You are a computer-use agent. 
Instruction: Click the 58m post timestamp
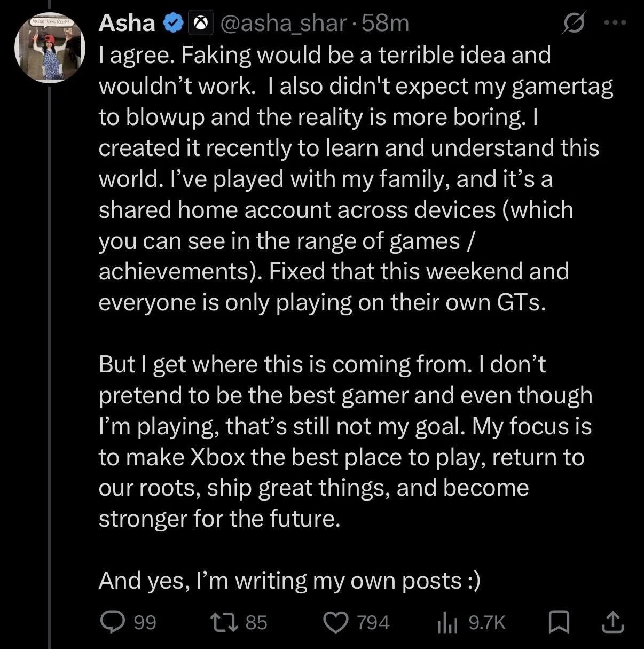(x=385, y=24)
